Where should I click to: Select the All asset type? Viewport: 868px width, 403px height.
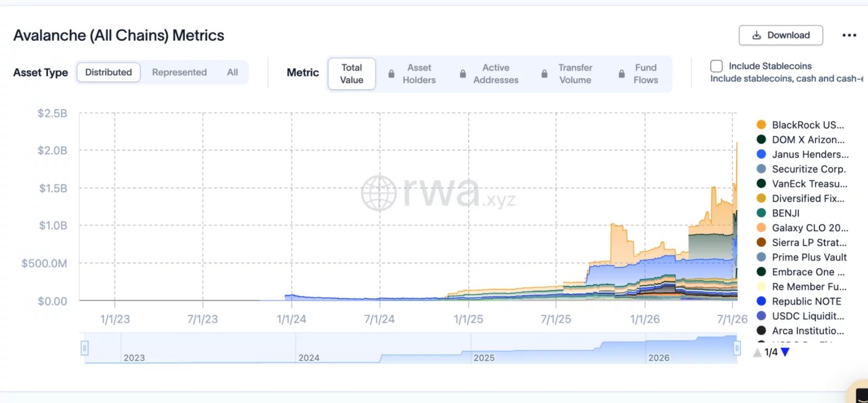click(233, 72)
